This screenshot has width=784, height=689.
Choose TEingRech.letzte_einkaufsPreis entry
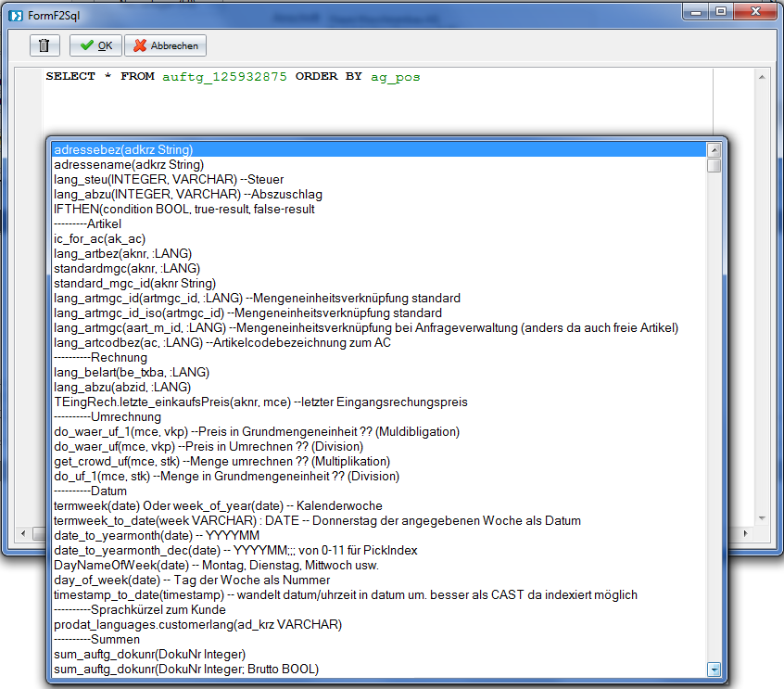click(x=260, y=402)
